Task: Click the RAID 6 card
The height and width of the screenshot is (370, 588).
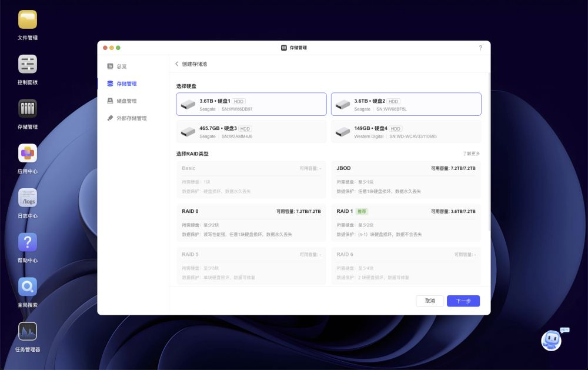Action: [x=406, y=266]
